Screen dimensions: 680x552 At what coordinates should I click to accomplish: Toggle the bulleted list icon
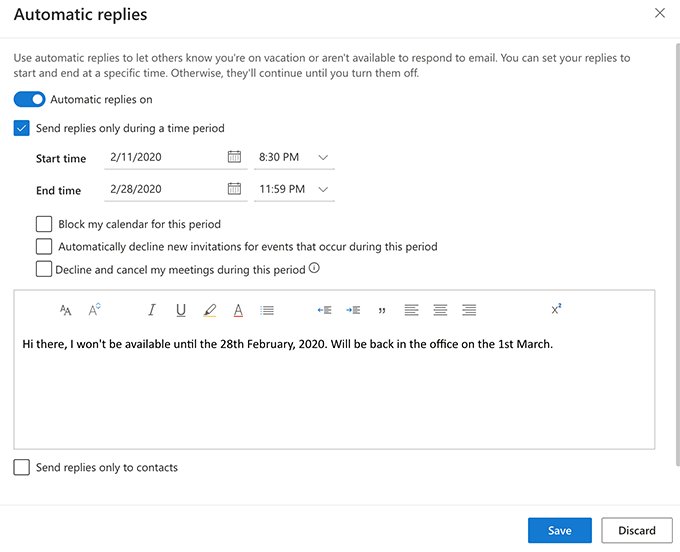267,310
